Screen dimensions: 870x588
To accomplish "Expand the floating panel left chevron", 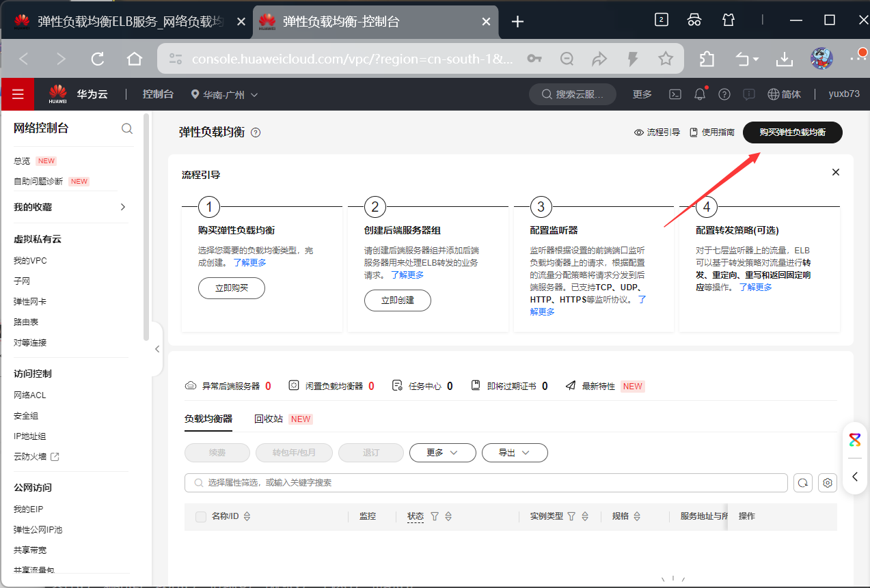I will pos(855,477).
